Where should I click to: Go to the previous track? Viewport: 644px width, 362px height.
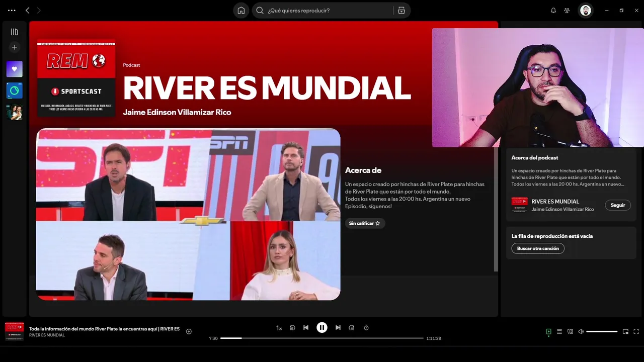pos(306,328)
